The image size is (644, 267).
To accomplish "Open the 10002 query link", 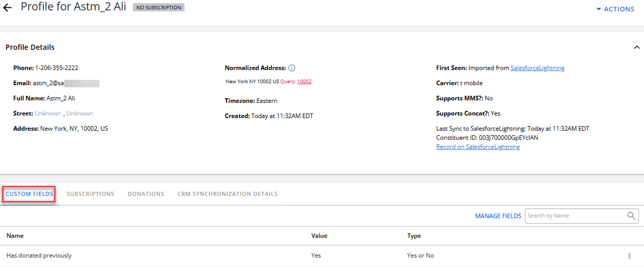I will [x=304, y=81].
